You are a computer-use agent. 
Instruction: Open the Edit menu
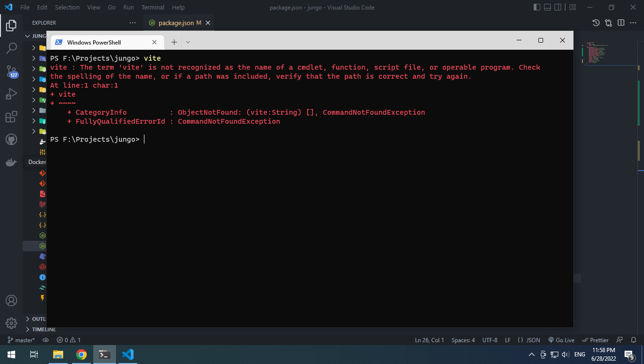pos(42,7)
